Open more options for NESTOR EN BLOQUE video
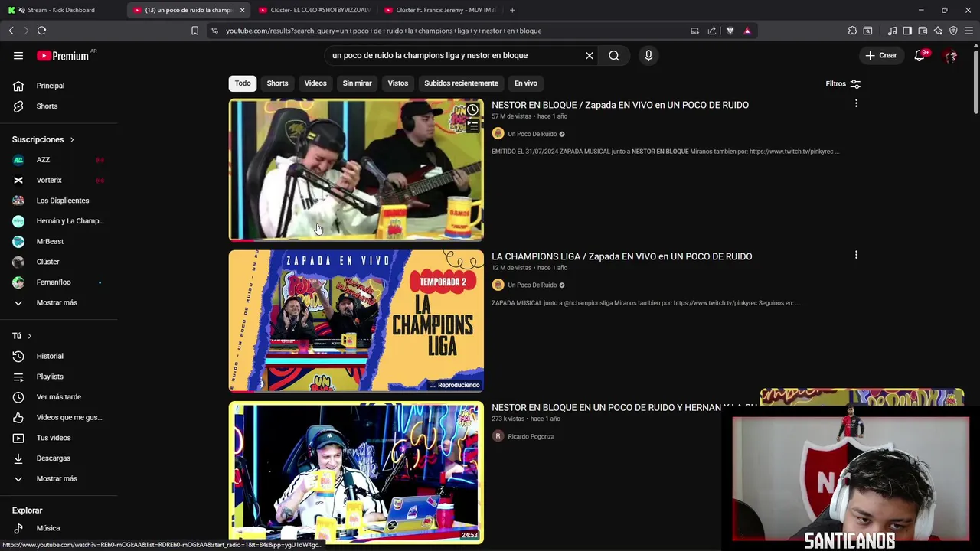The height and width of the screenshot is (551, 980). [856, 103]
